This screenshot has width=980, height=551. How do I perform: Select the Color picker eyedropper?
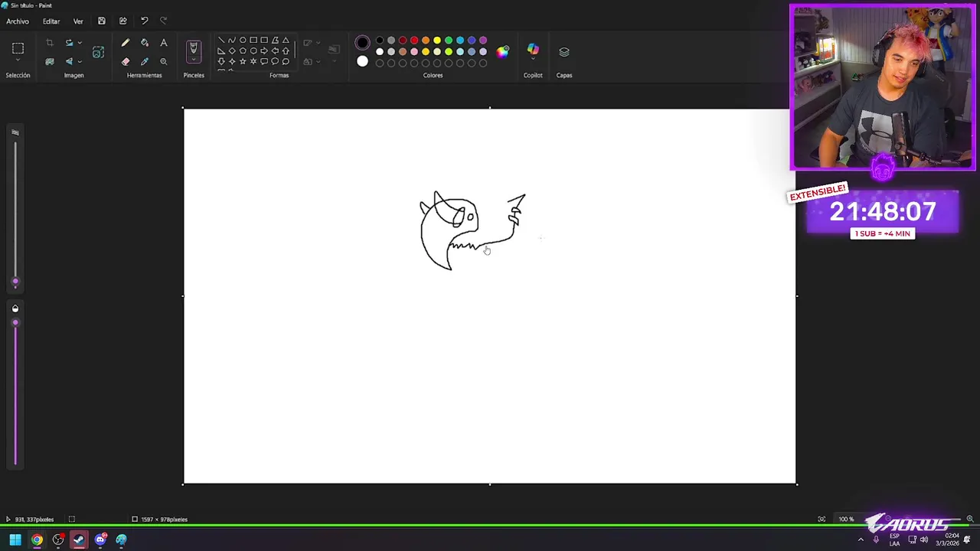coord(145,61)
